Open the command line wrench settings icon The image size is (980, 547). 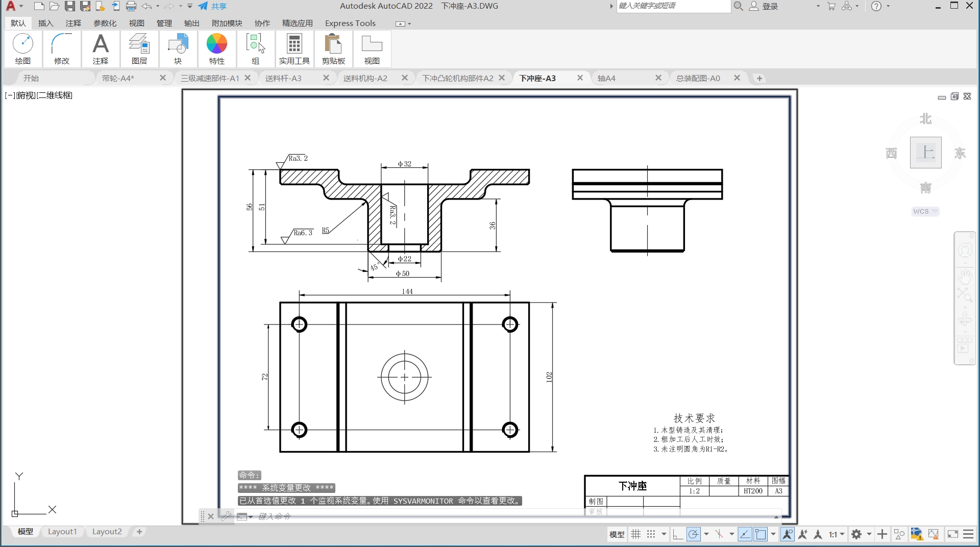[x=226, y=516]
